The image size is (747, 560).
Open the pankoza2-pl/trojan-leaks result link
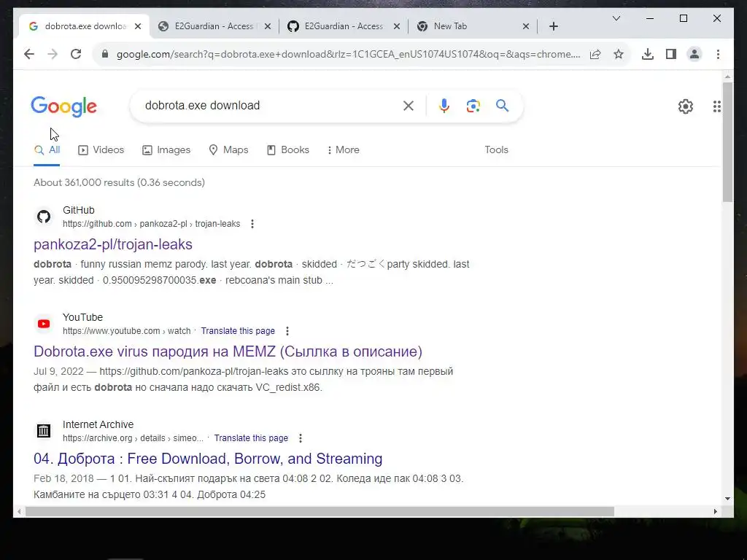point(113,244)
